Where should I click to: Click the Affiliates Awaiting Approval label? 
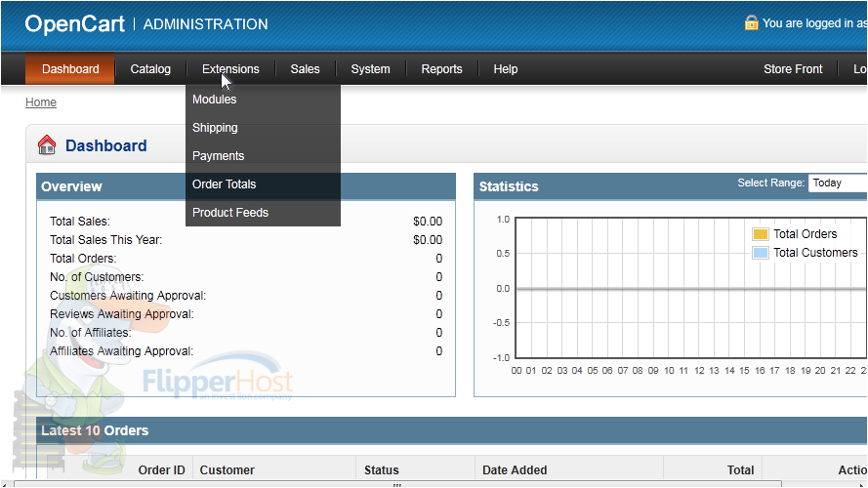[122, 351]
